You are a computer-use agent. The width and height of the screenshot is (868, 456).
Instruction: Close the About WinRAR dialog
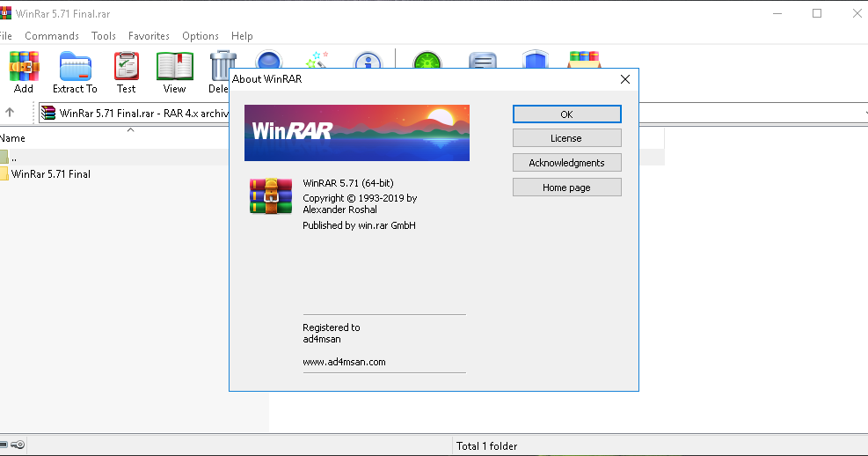625,79
